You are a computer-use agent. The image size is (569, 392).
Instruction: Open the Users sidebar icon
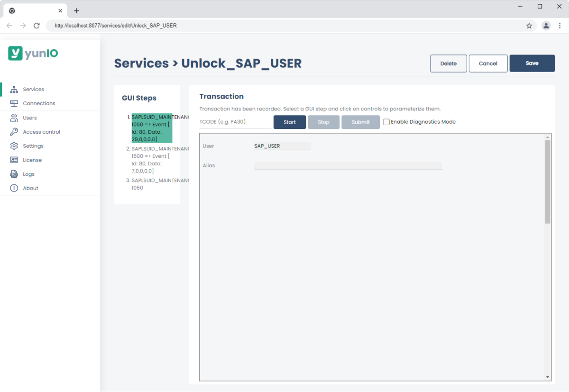click(x=14, y=118)
